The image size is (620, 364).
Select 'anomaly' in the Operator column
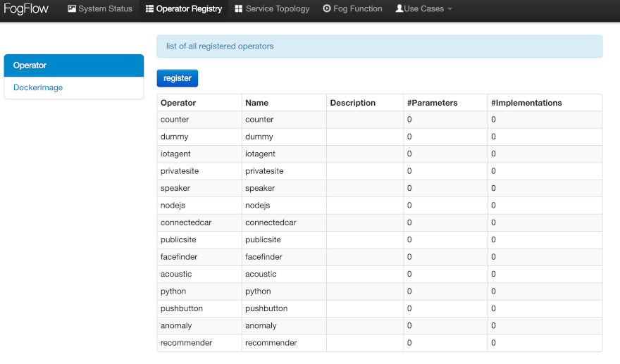(x=176, y=326)
